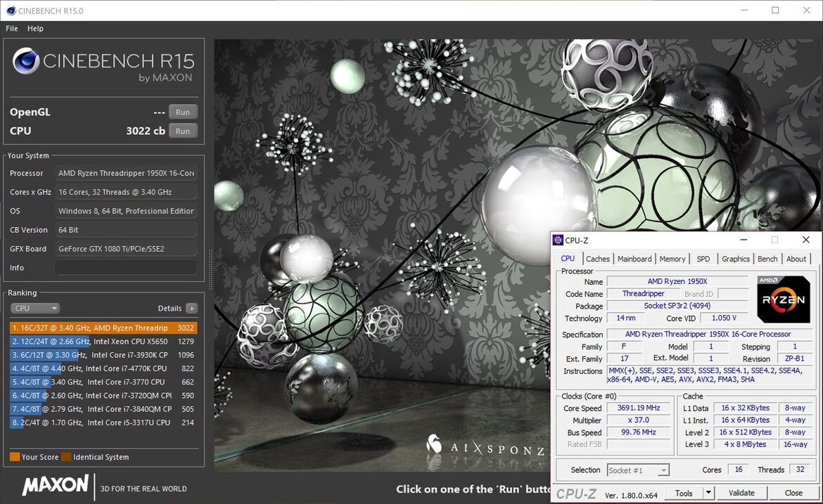Click the OS value Windows 8 field
Viewport: 823px width, 504px height.
pos(126,211)
